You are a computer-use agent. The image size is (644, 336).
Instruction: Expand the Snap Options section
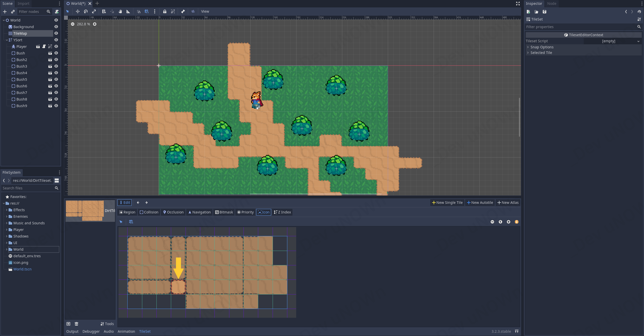pyautogui.click(x=542, y=47)
